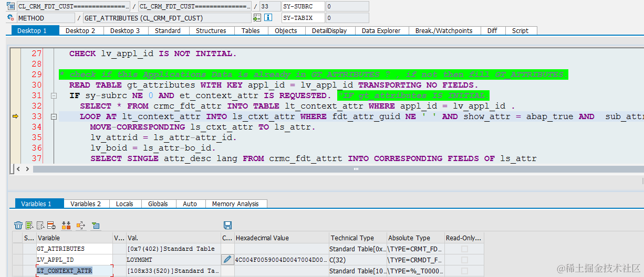Click the Read-Only column header
The height and width of the screenshot is (277, 644).
click(x=464, y=238)
